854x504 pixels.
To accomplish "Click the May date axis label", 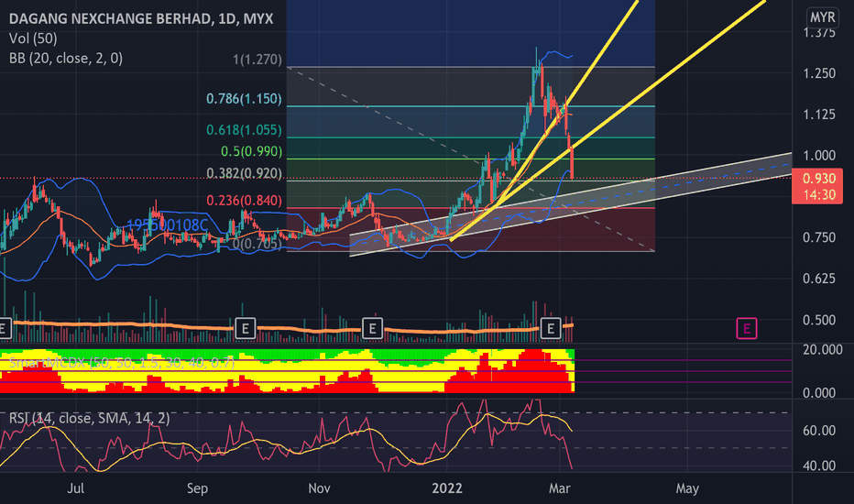I will click(x=687, y=488).
